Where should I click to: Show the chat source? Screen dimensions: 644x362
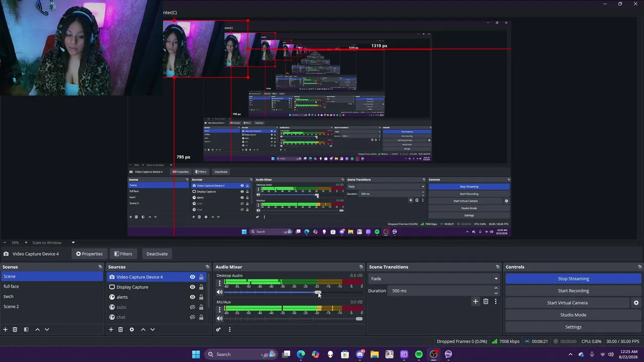click(x=192, y=317)
